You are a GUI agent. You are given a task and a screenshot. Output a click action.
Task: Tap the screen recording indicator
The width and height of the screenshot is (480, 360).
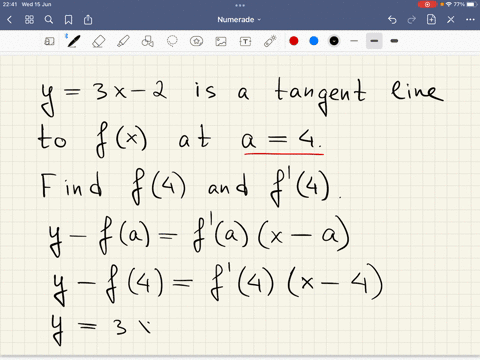(427, 4)
